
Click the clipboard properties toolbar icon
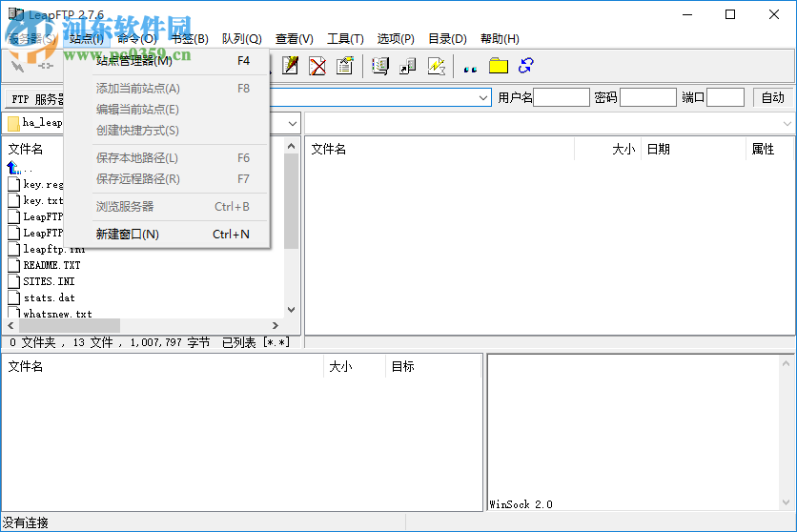(x=344, y=66)
